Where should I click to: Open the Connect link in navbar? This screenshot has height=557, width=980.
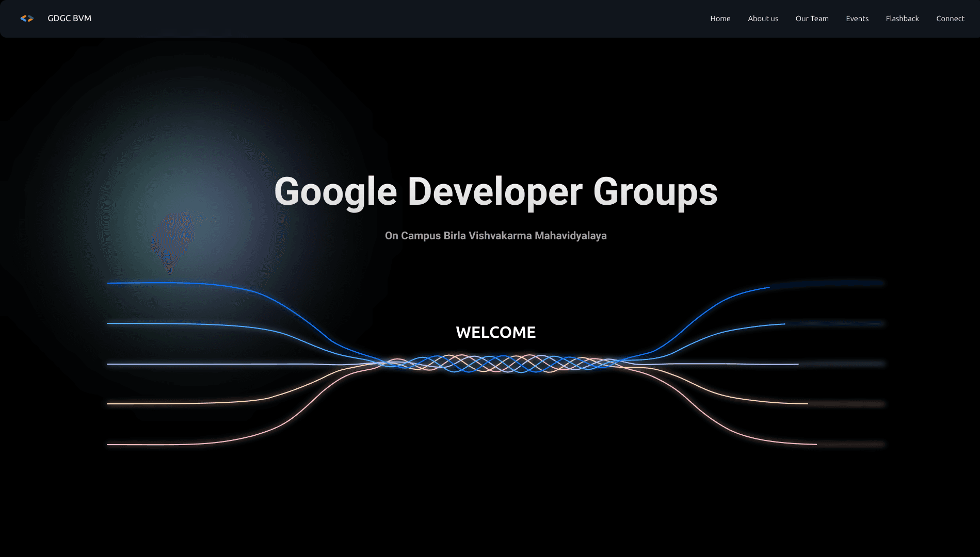tap(950, 19)
